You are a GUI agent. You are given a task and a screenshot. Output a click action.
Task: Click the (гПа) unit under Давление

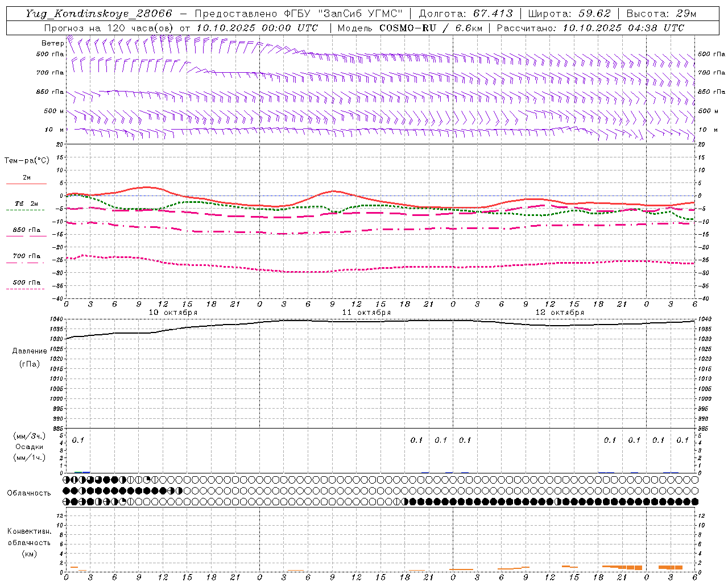tap(30, 364)
